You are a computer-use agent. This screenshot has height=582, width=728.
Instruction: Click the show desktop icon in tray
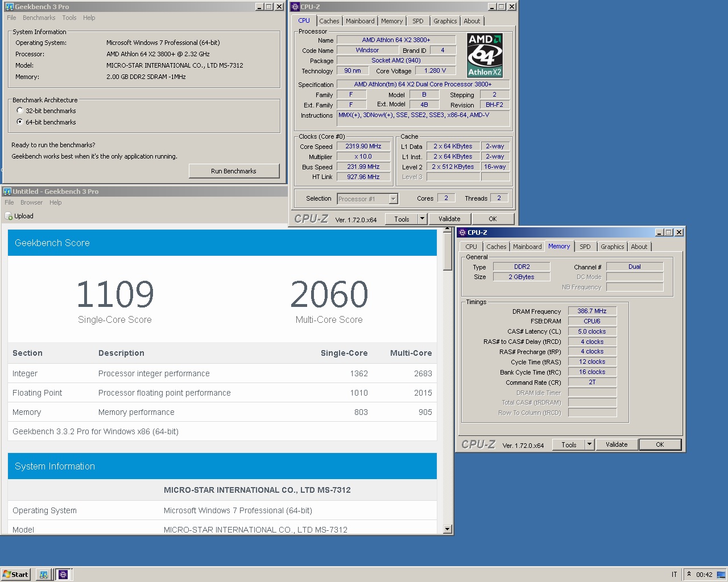720,574
